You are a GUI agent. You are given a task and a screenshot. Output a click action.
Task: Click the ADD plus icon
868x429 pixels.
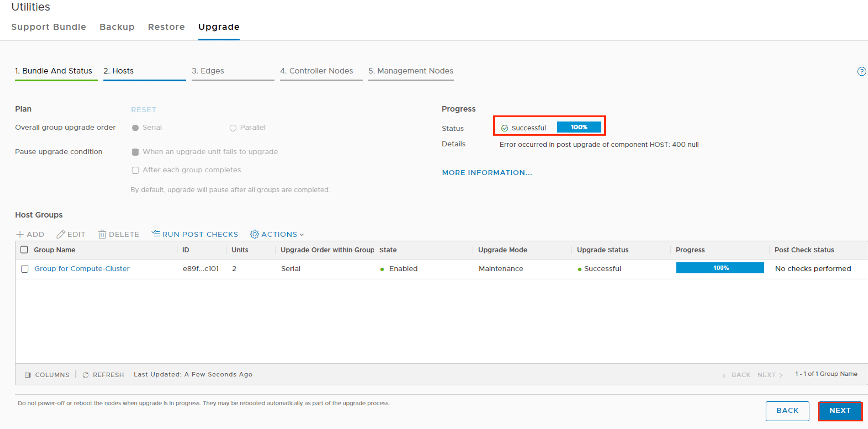20,234
